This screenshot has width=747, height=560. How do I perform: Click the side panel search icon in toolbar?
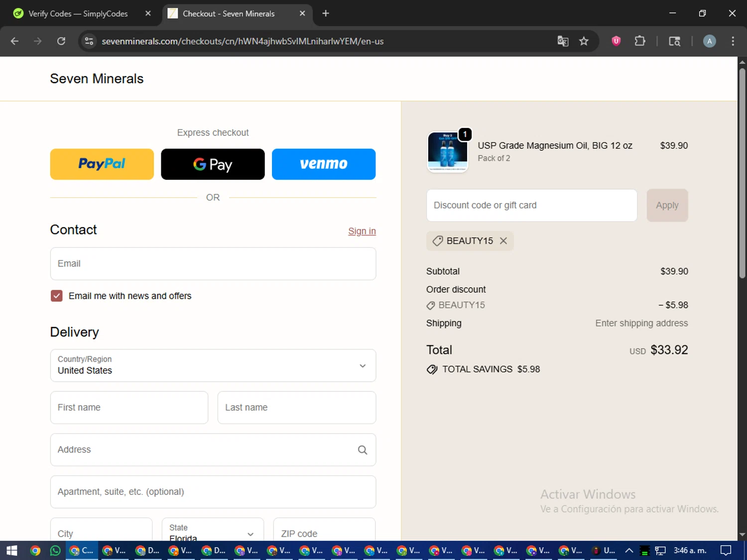(674, 41)
